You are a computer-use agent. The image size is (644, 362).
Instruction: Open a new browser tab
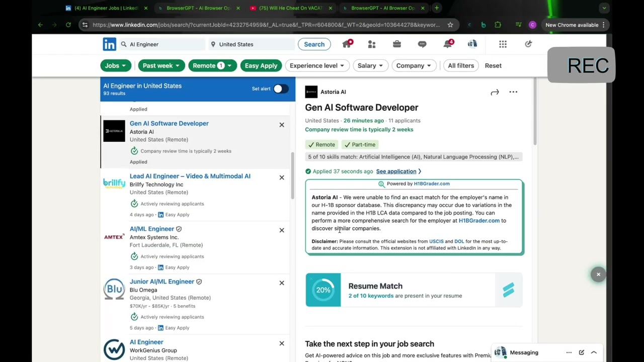[x=437, y=8]
